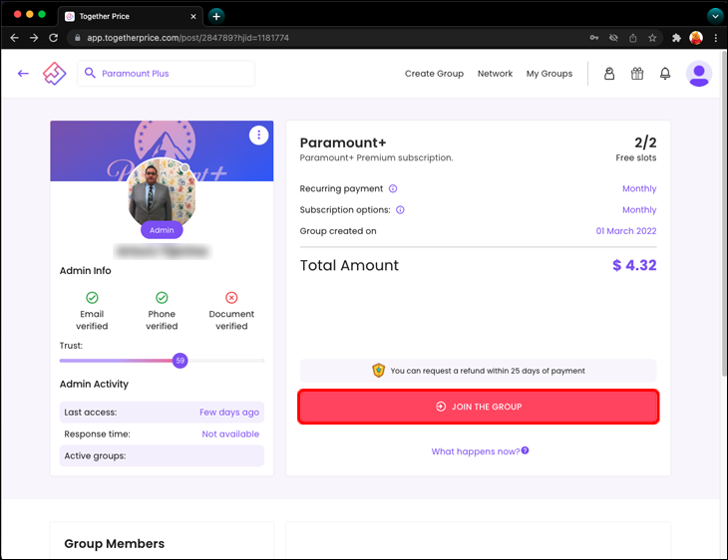The image size is (728, 560).
Task: Open the Network menu item
Action: point(495,74)
